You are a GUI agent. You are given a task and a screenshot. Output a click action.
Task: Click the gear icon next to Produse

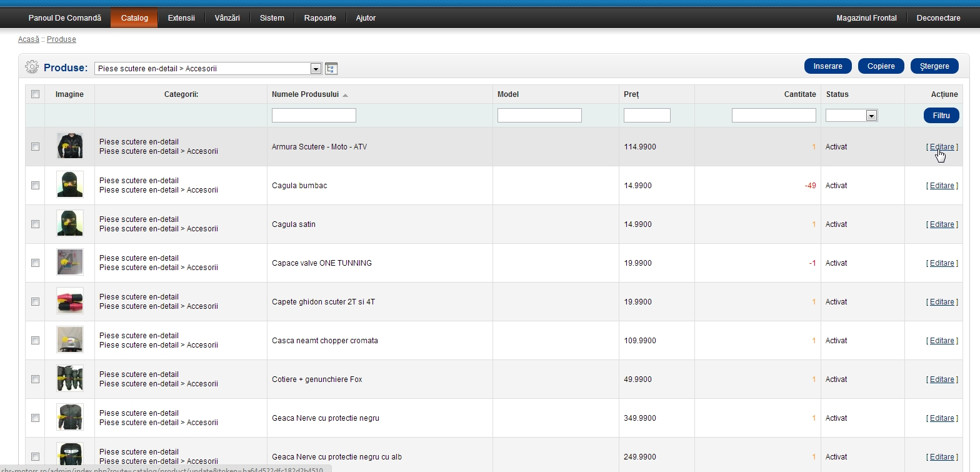point(32,67)
